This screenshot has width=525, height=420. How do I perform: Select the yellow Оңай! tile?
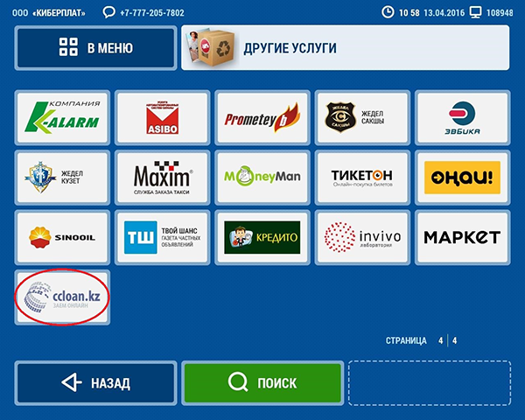[x=462, y=178]
